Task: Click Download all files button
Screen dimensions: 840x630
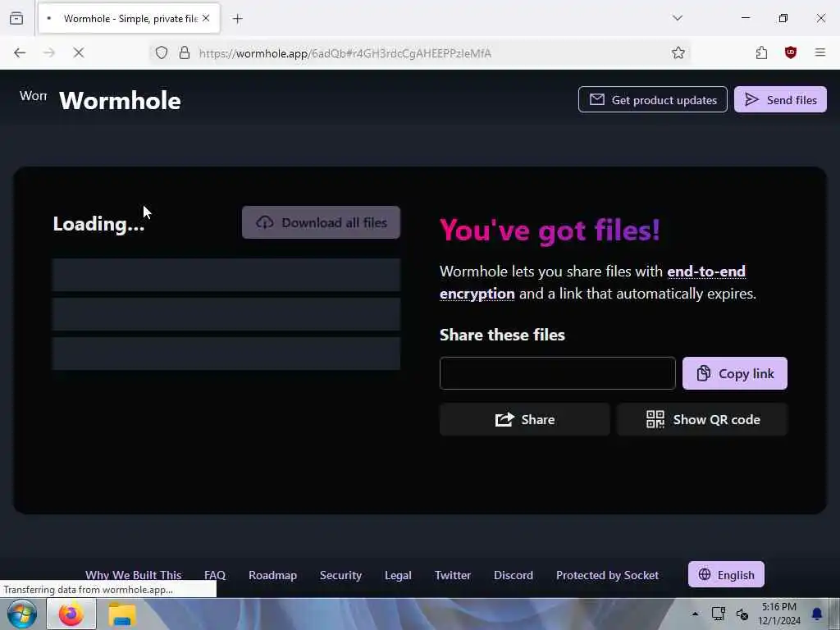Action: pyautogui.click(x=321, y=222)
